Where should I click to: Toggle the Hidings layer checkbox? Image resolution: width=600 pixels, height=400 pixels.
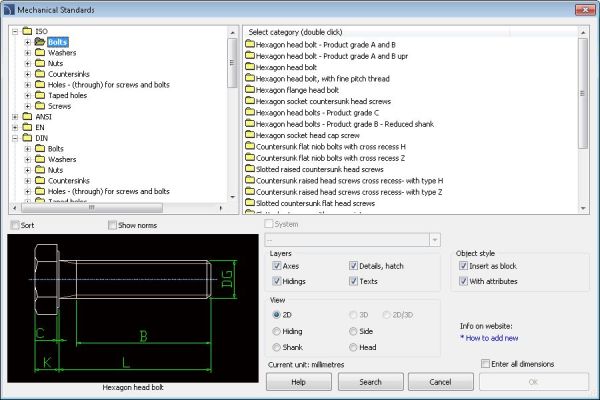point(276,281)
